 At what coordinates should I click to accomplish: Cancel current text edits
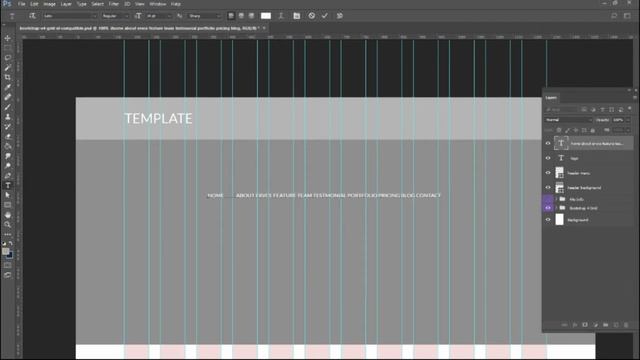coord(311,16)
